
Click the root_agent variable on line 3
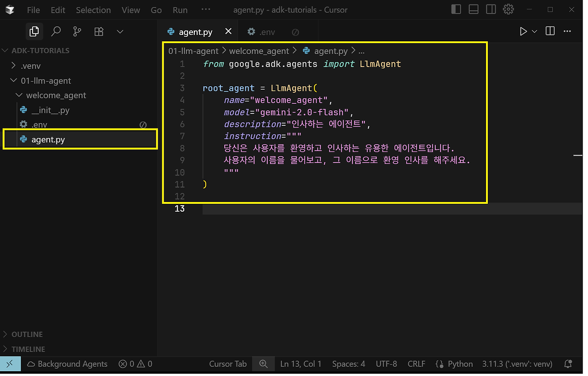tap(229, 88)
